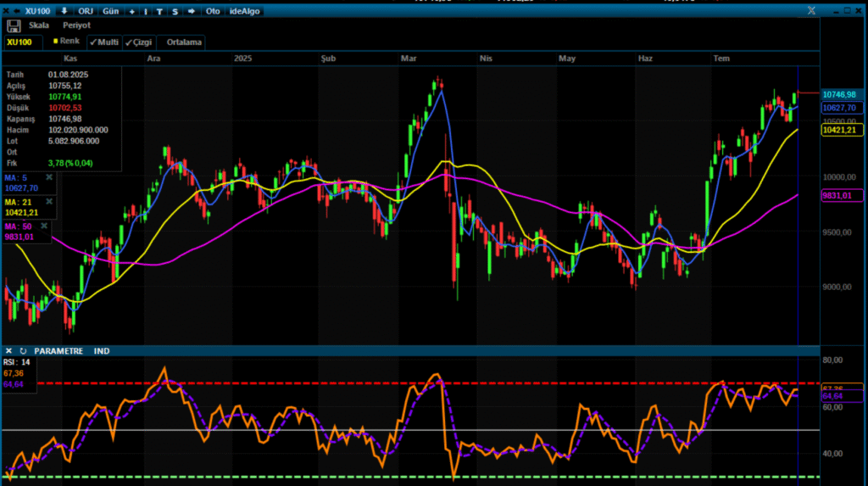868x486 pixels.
Task: Click the MA: 50 label
Action: [19, 226]
